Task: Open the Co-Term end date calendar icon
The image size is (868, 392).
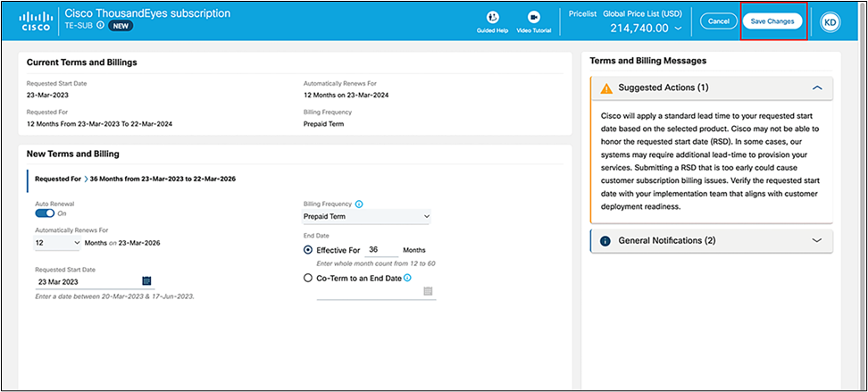Action: coord(428,291)
